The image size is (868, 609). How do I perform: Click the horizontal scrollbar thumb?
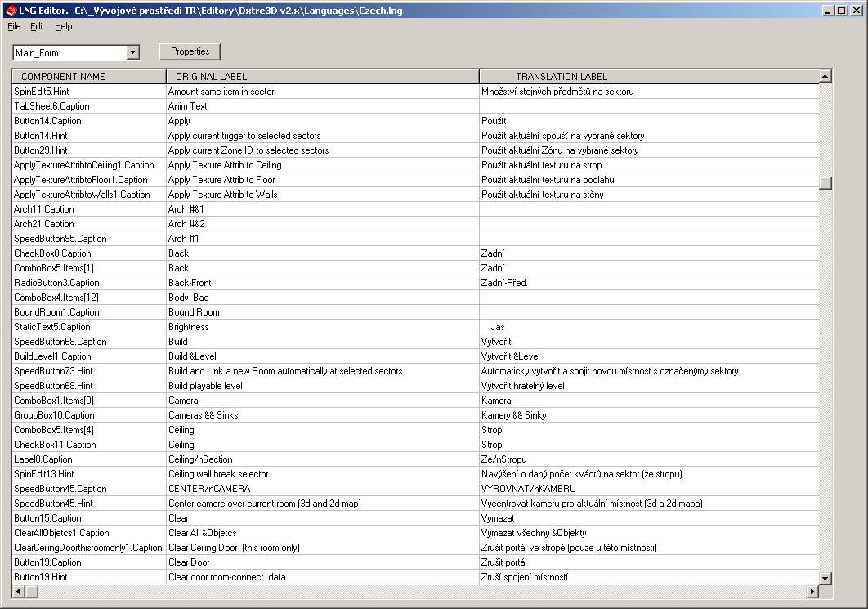point(32,591)
